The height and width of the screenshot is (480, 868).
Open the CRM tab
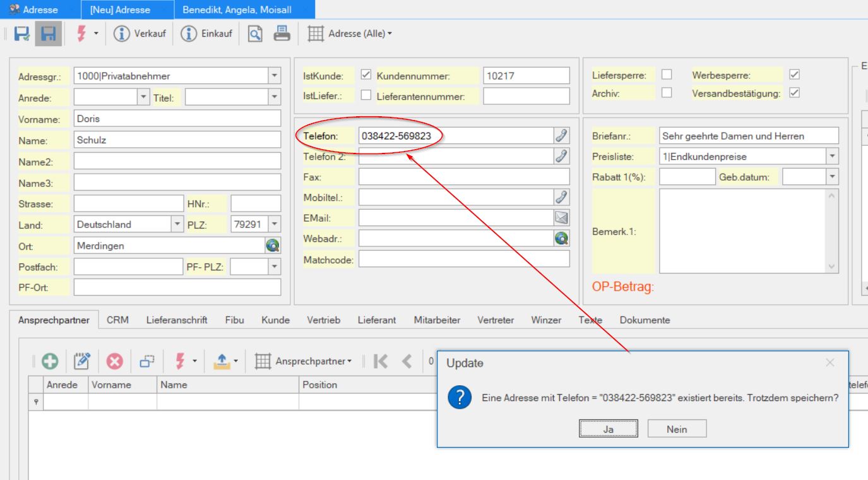click(118, 320)
